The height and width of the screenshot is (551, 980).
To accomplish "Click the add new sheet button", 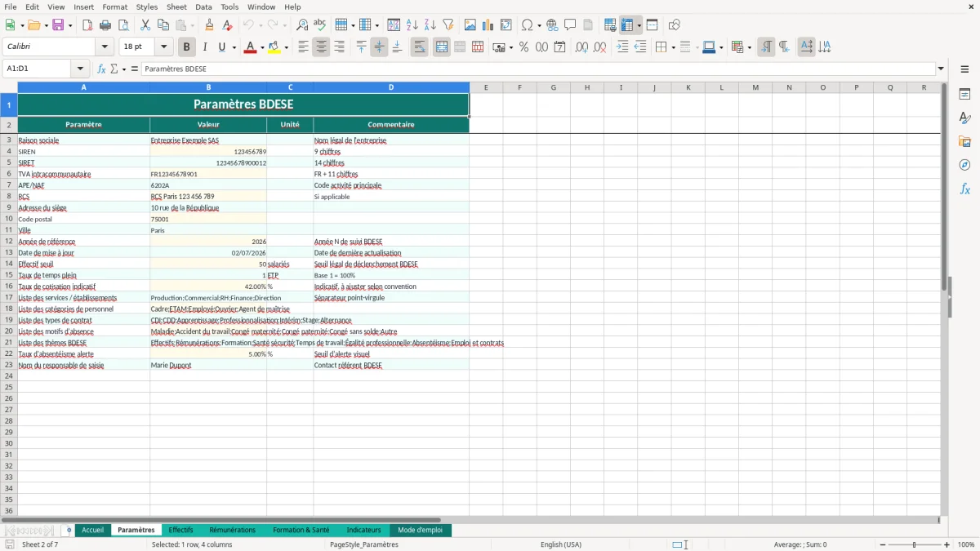I will click(69, 530).
